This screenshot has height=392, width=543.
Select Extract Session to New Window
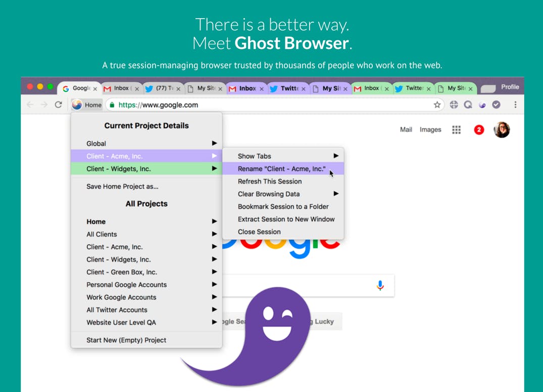283,219
